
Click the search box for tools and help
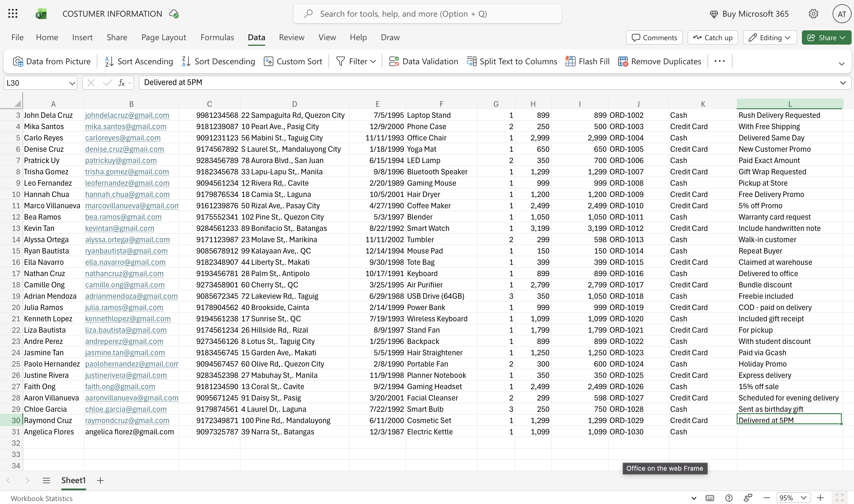click(427, 14)
